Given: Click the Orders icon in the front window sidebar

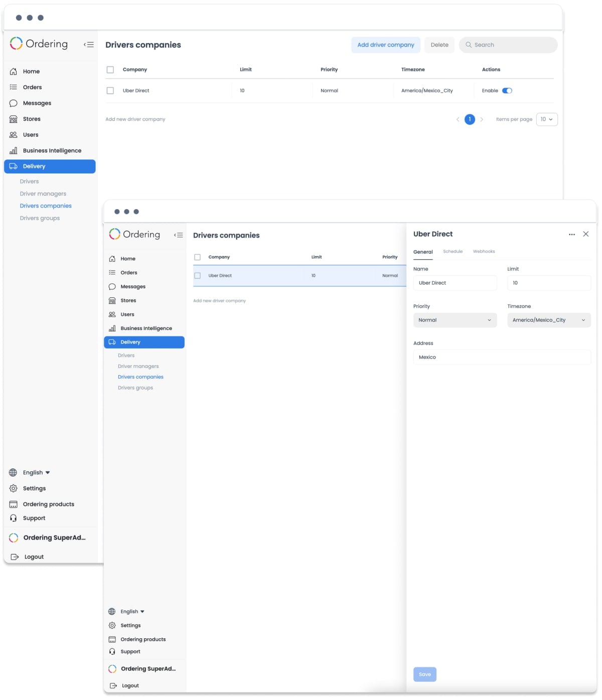Looking at the screenshot, I should coord(112,273).
